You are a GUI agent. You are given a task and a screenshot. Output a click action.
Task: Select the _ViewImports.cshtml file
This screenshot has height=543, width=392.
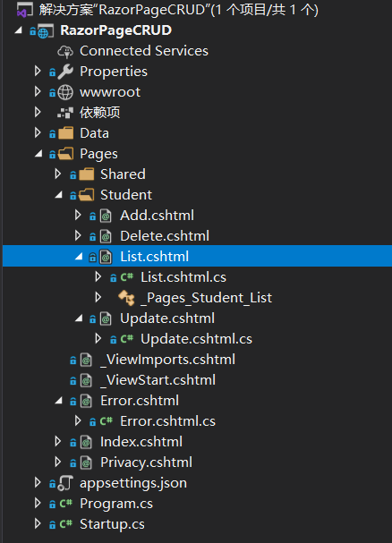tap(167, 360)
